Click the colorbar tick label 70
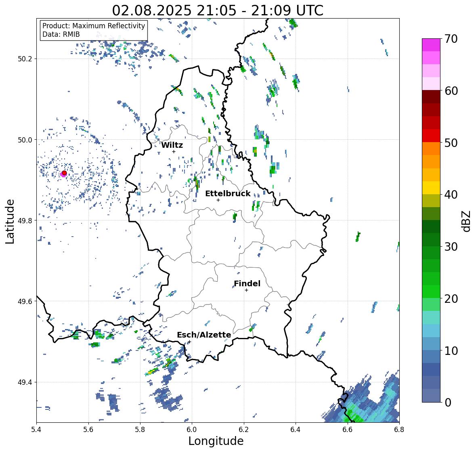Image resolution: width=476 pixels, height=451 pixels. (x=451, y=39)
